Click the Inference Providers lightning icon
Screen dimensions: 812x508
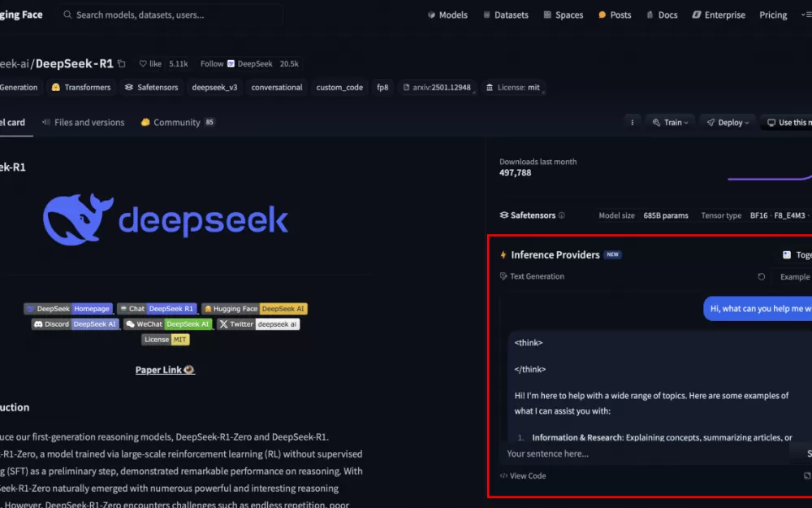click(503, 254)
